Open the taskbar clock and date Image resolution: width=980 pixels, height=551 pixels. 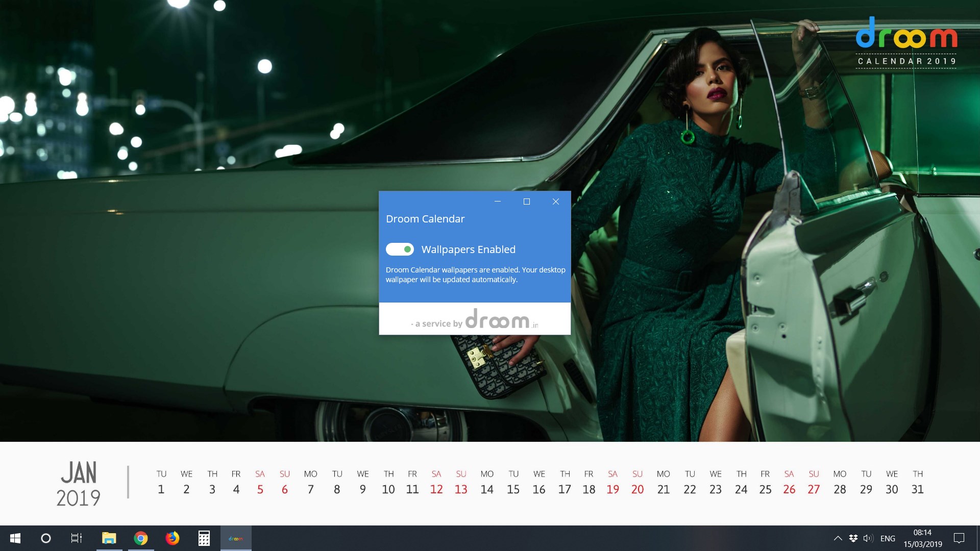922,538
